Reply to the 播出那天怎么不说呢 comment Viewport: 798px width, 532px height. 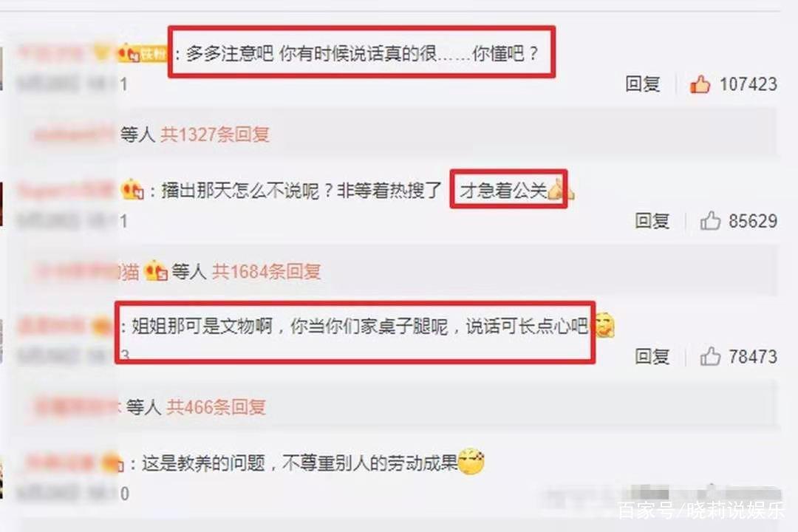click(652, 221)
